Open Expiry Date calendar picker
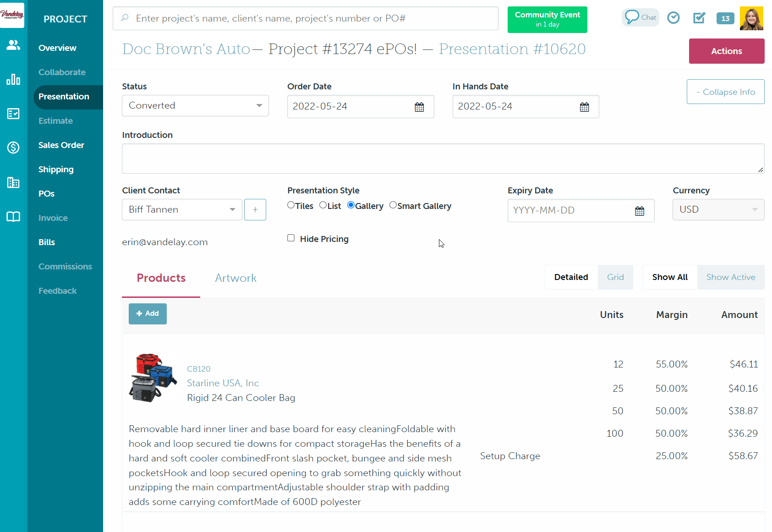772x532 pixels. [640, 211]
